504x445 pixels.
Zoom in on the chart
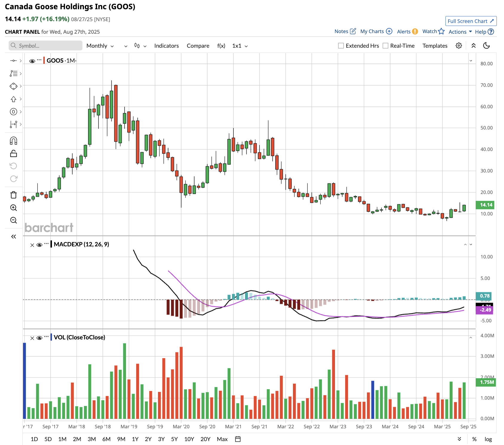pyautogui.click(x=13, y=208)
